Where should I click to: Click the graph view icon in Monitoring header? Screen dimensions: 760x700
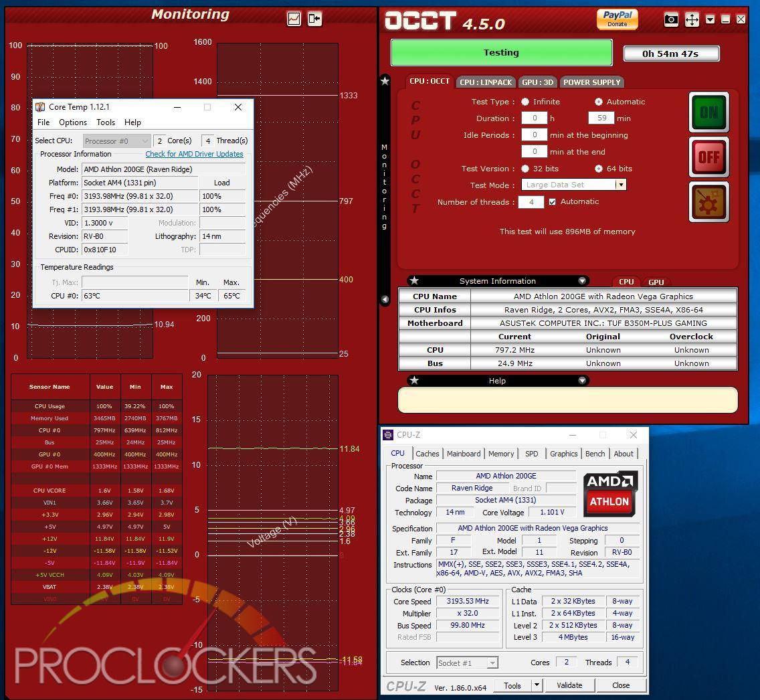coord(294,19)
